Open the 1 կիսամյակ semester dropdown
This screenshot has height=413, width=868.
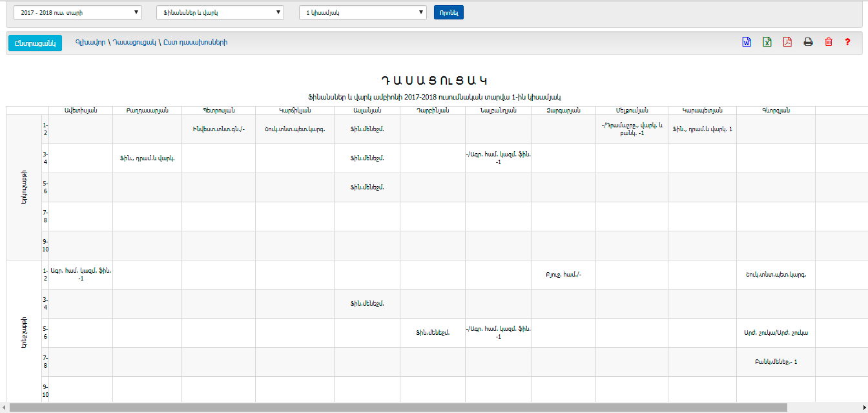pos(363,12)
